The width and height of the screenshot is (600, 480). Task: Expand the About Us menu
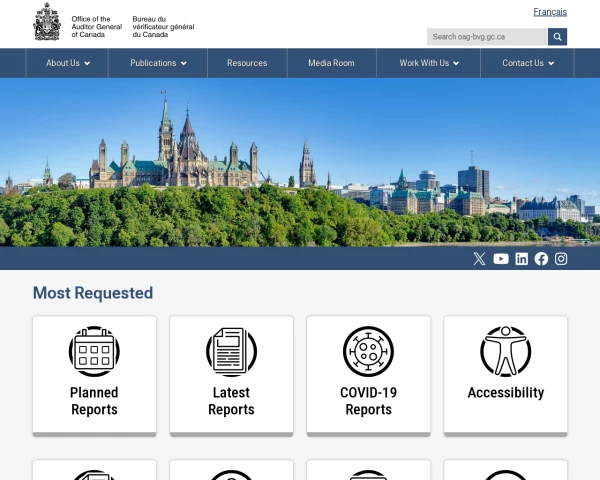pos(67,63)
